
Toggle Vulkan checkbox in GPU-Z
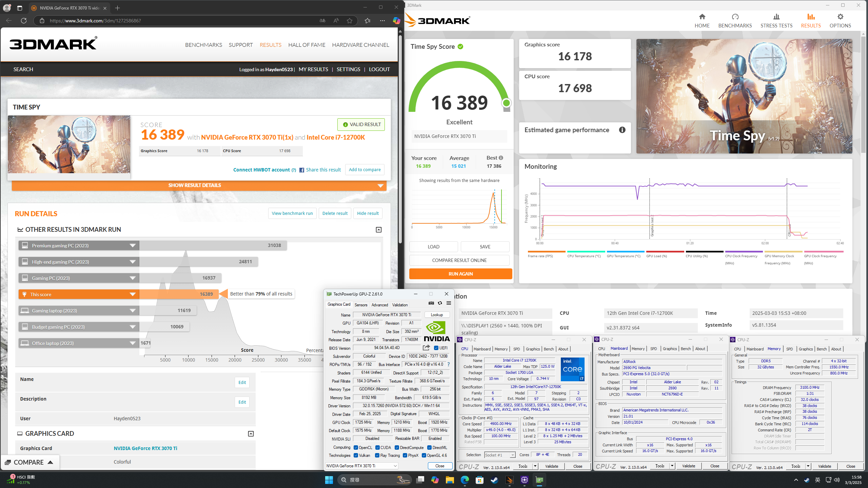click(356, 455)
